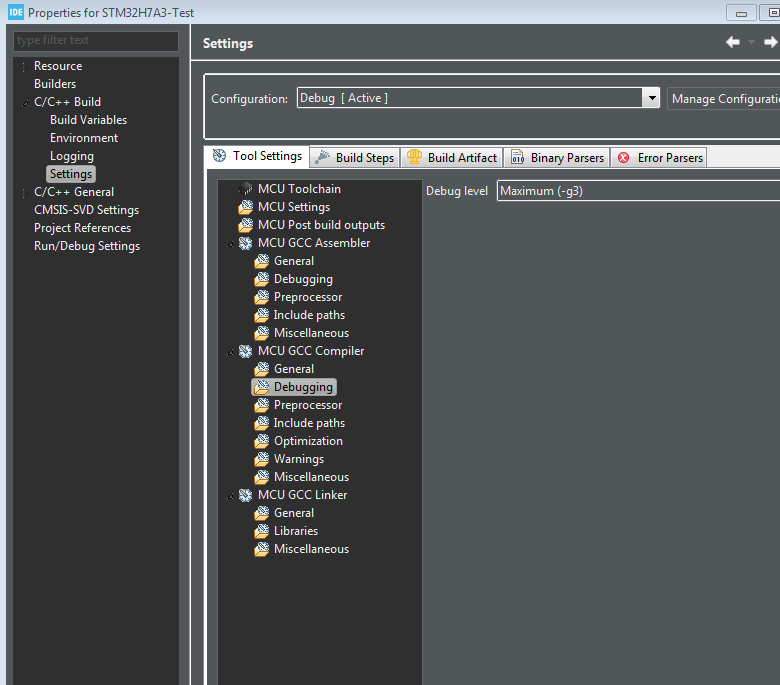Viewport: 780px width, 685px height.
Task: Click the Settings page heading
Action: click(228, 43)
